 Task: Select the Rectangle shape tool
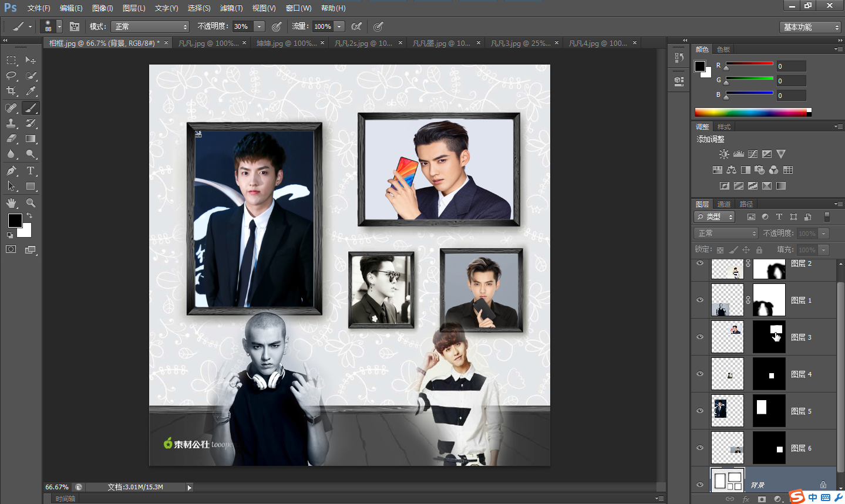[x=31, y=187]
